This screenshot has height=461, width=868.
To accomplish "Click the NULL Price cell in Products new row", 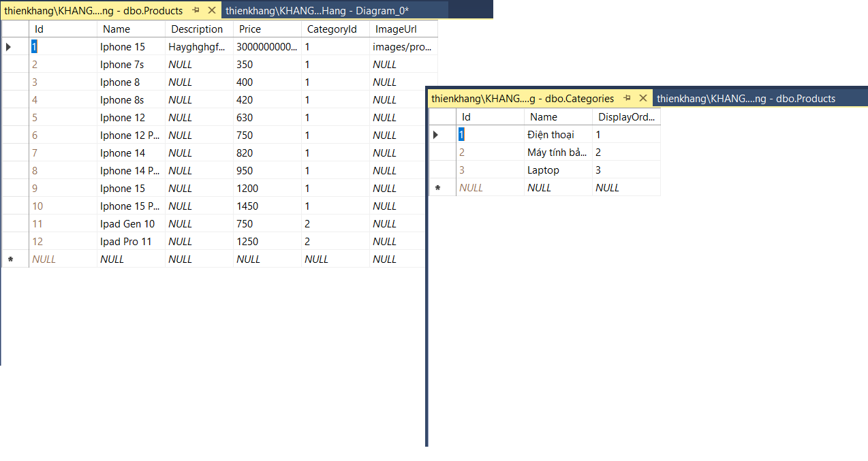I will click(267, 259).
